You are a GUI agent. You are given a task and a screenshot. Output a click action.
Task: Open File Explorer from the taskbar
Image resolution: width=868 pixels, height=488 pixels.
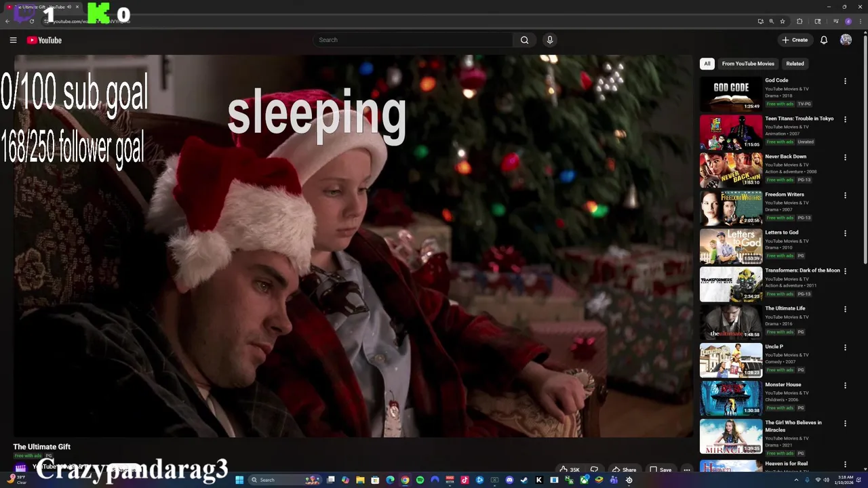pyautogui.click(x=360, y=480)
